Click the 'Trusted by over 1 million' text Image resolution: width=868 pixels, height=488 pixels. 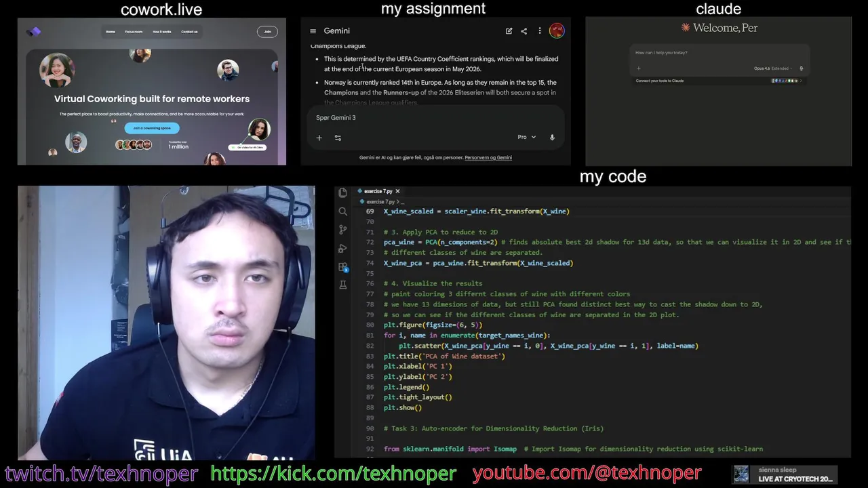(178, 145)
